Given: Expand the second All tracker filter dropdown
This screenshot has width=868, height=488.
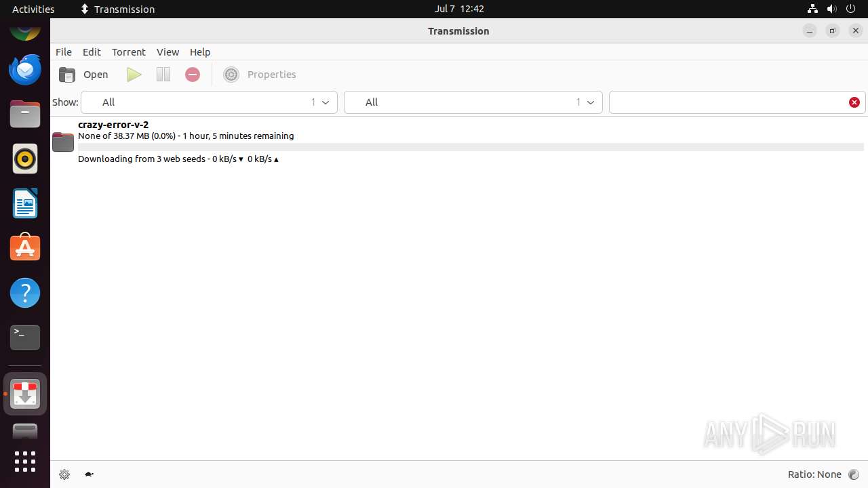Looking at the screenshot, I should point(473,102).
